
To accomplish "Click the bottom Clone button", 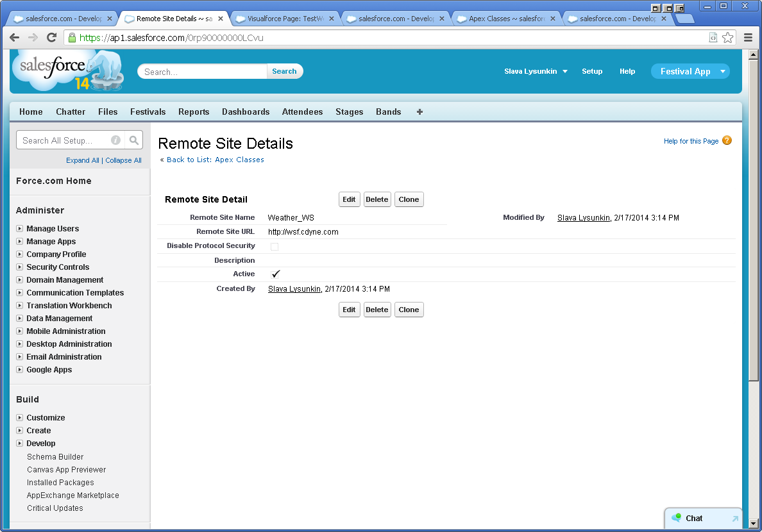I will [x=409, y=310].
